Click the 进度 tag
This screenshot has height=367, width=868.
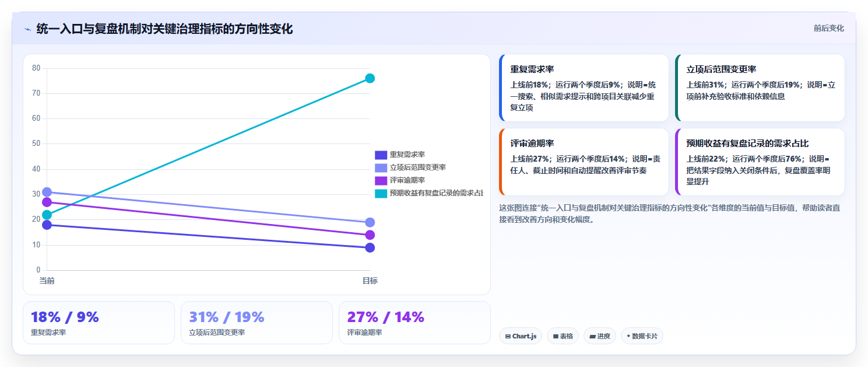[600, 336]
